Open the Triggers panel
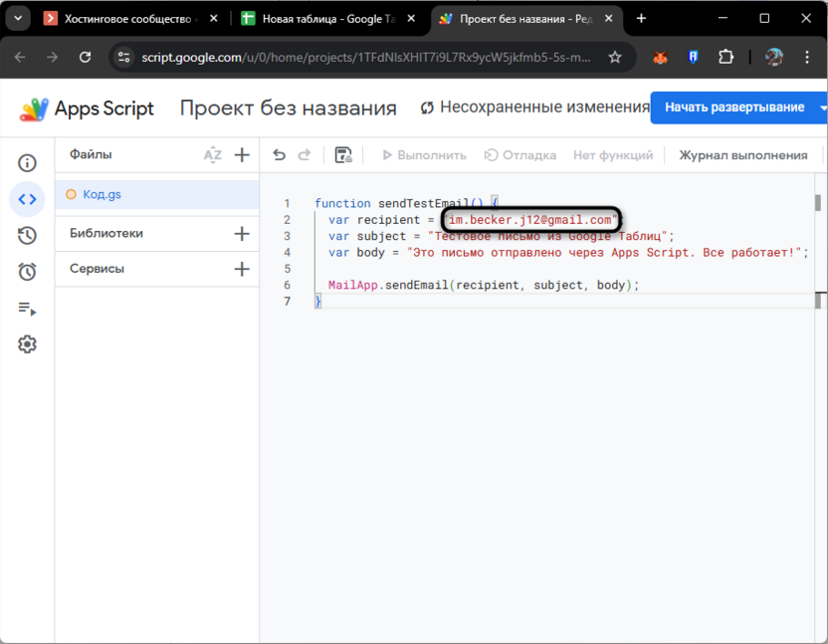The image size is (828, 644). point(27,272)
